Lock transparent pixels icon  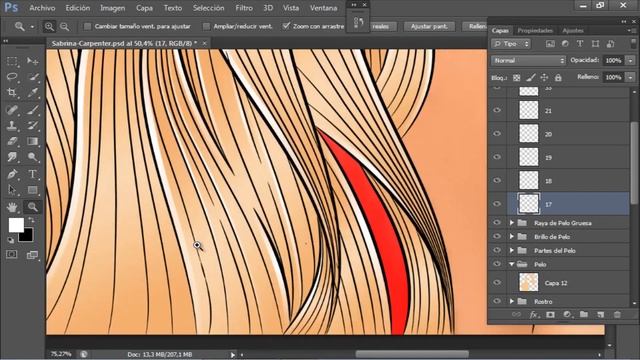click(517, 78)
